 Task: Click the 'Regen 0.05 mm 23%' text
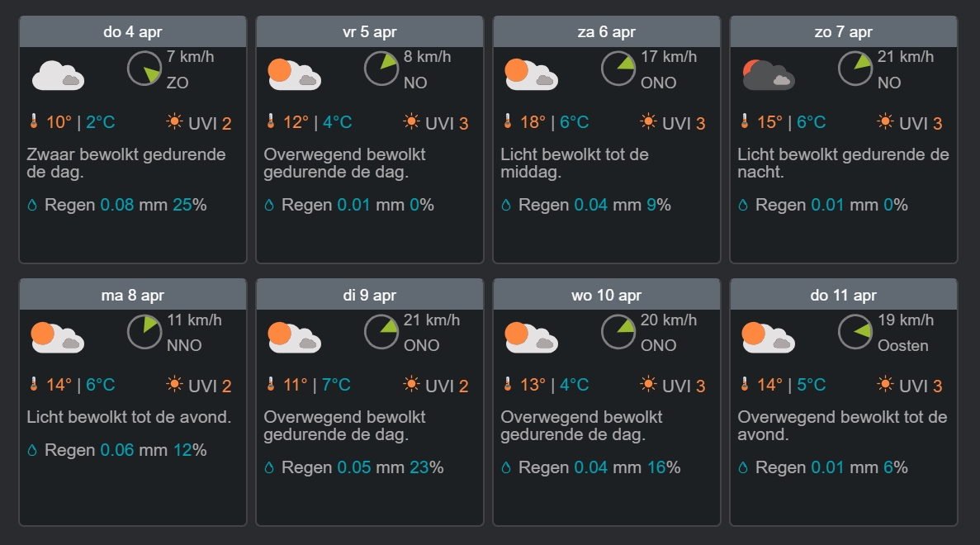tap(362, 468)
